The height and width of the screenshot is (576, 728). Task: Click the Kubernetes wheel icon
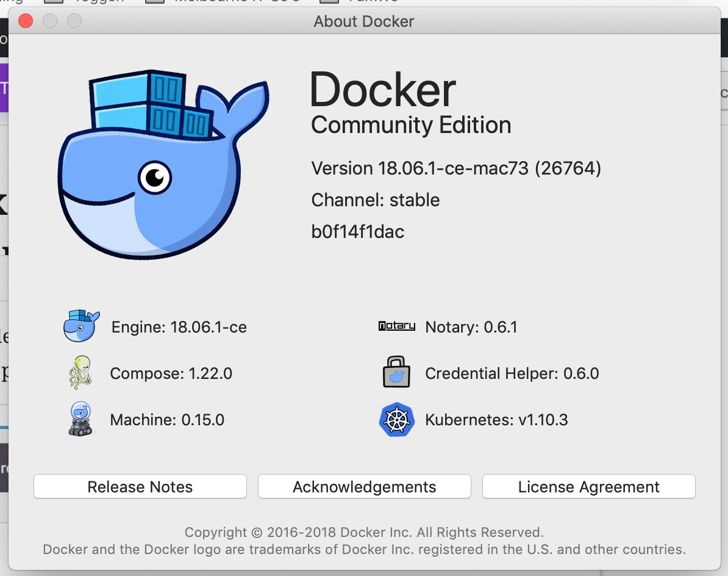click(396, 419)
